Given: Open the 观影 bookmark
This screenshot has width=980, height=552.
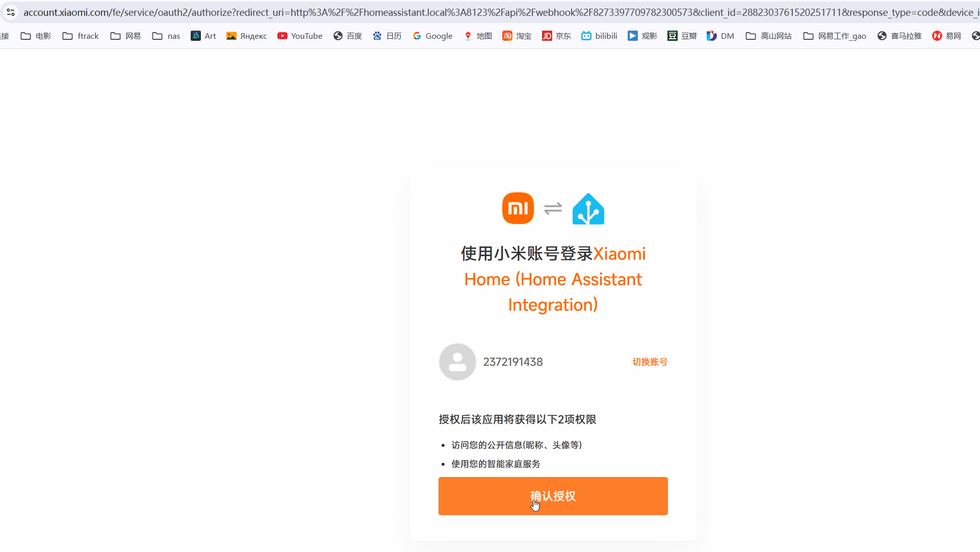Looking at the screenshot, I should pyautogui.click(x=642, y=36).
